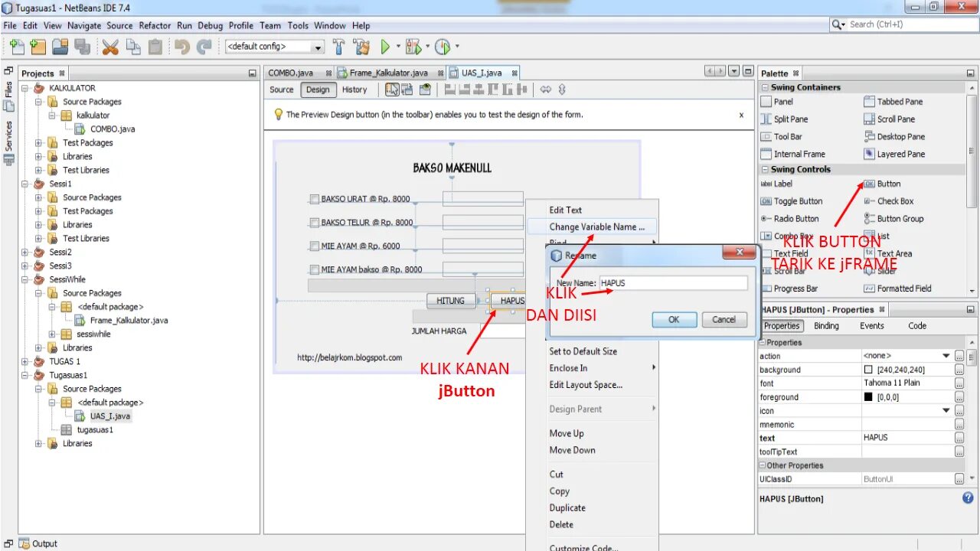Click Cancel in the Rename dialog

(724, 319)
